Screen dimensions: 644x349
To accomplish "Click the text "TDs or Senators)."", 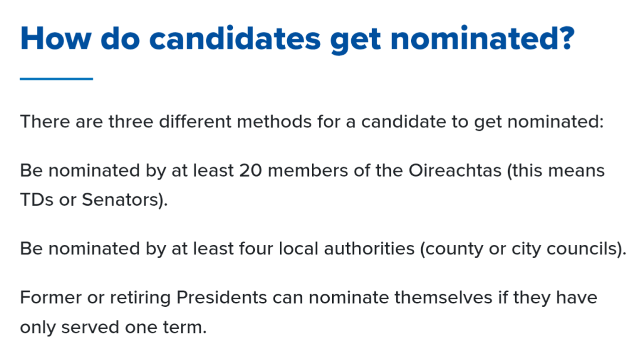I will [x=94, y=200].
